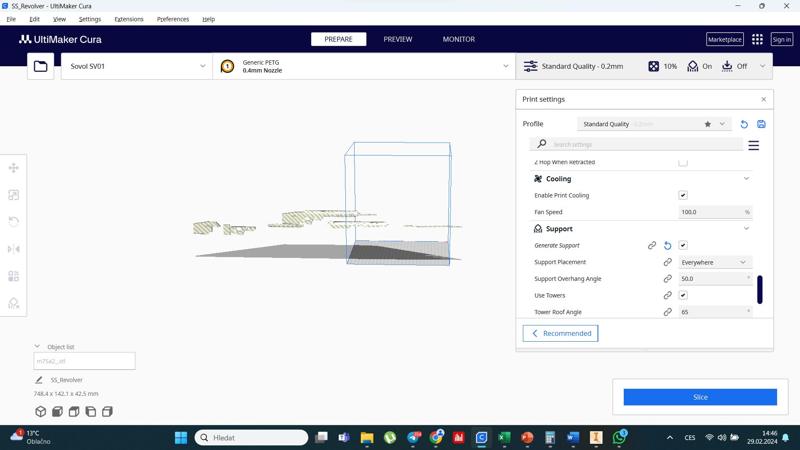Click the extruder 1 material icon

[228, 66]
